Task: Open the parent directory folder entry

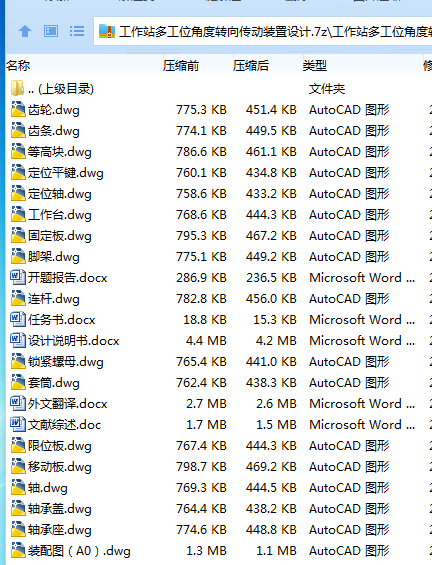Action: tap(52, 89)
